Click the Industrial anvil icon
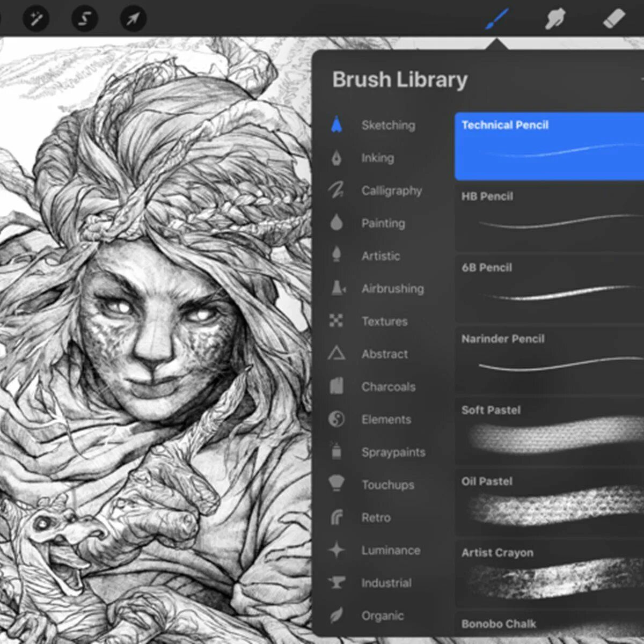The height and width of the screenshot is (644, 644). (336, 582)
